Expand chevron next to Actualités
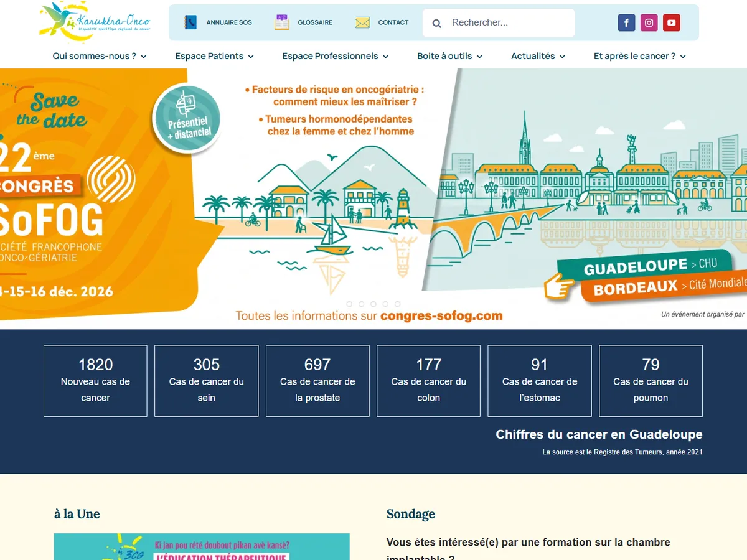 click(x=562, y=57)
